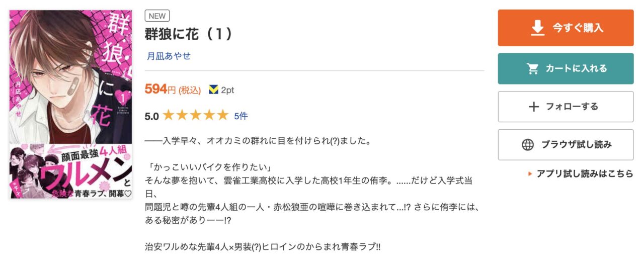Click the fifth rating star

click(222, 116)
